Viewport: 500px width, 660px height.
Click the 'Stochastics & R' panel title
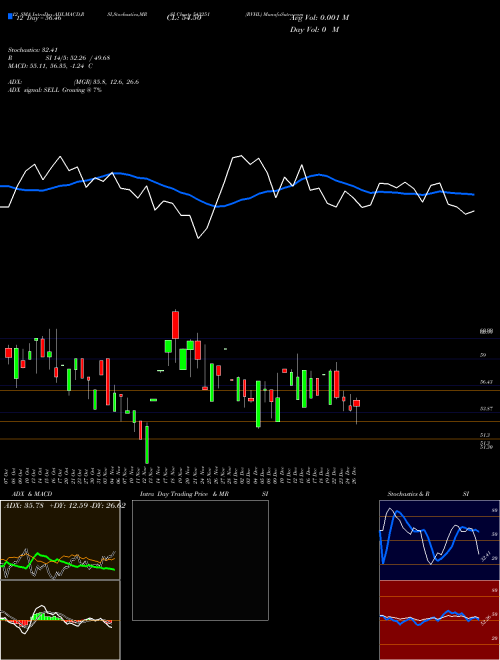(409, 494)
